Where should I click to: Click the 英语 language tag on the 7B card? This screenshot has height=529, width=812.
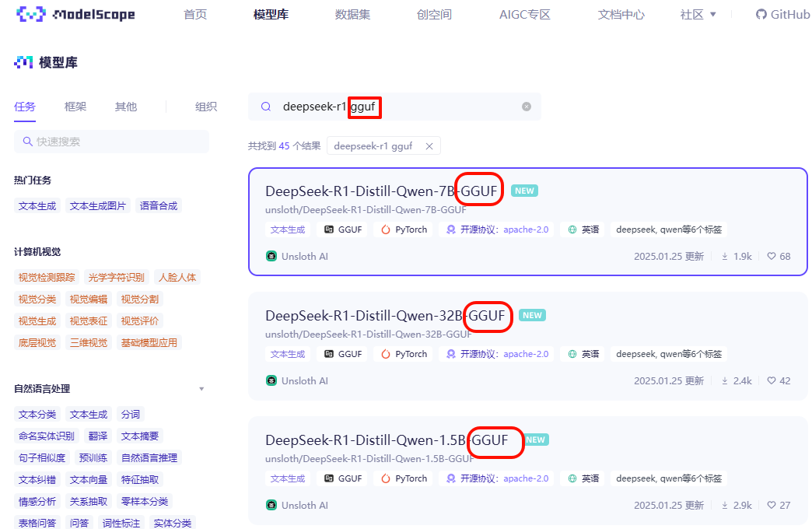click(x=583, y=229)
